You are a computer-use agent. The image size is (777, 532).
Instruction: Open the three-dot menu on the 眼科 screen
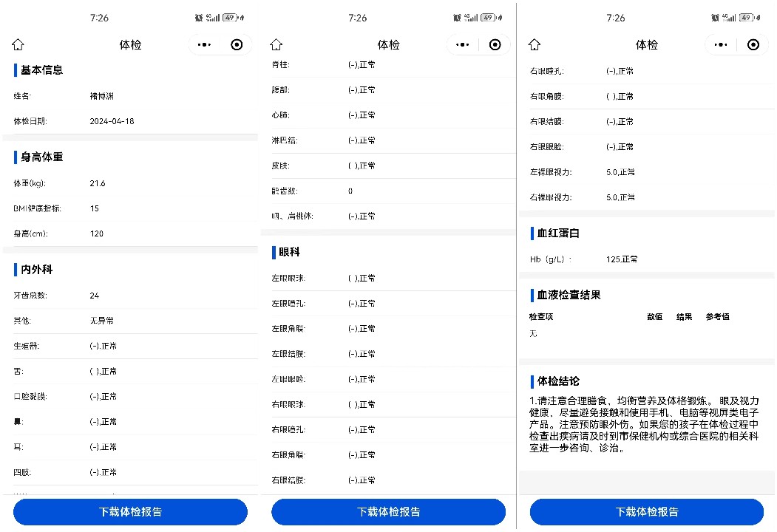[x=463, y=45]
